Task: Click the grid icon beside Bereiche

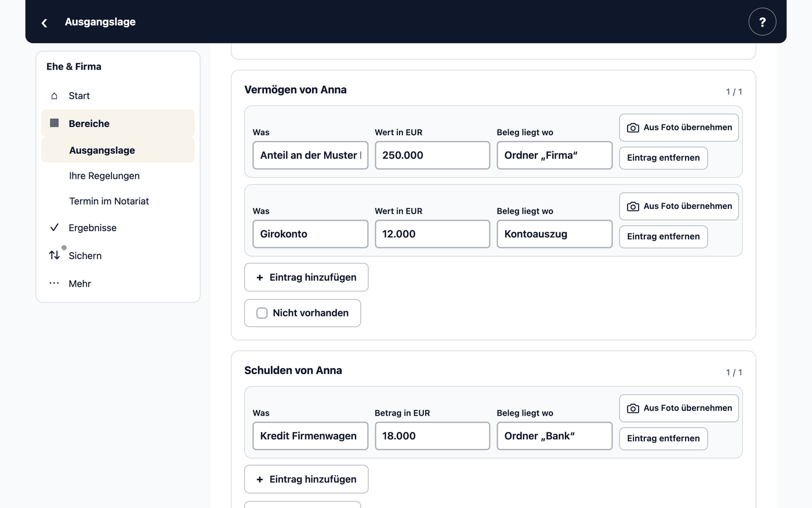Action: [55, 123]
